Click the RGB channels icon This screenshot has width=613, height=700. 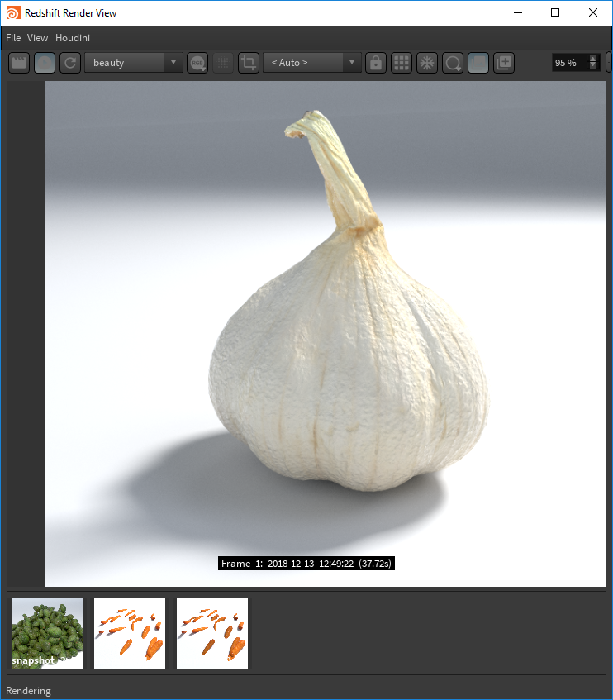pyautogui.click(x=197, y=63)
